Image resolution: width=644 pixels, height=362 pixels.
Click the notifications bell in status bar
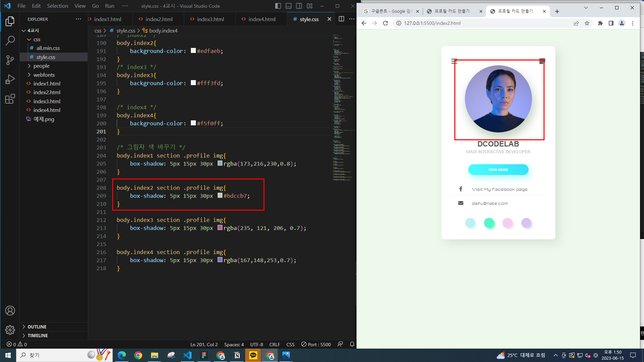[352, 344]
